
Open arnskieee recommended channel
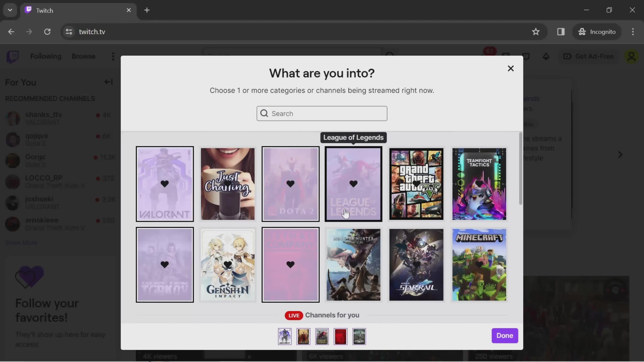point(60,224)
